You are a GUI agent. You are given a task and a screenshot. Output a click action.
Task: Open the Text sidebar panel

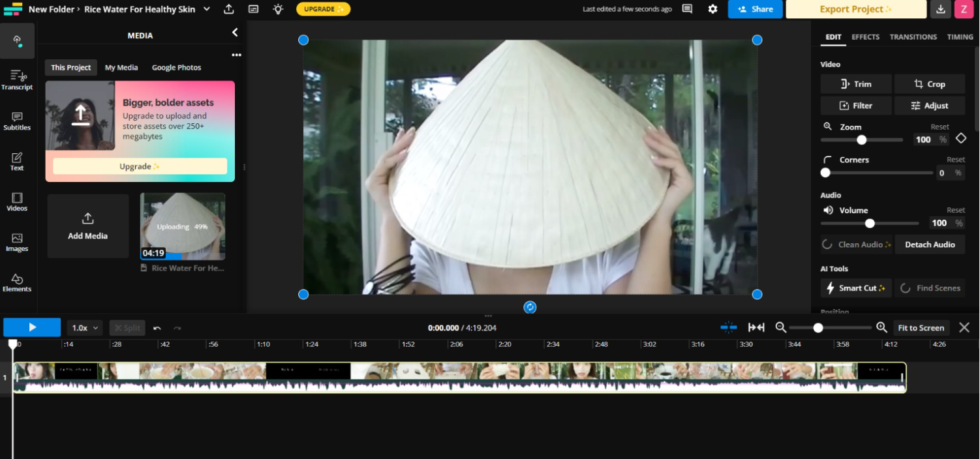point(17,161)
